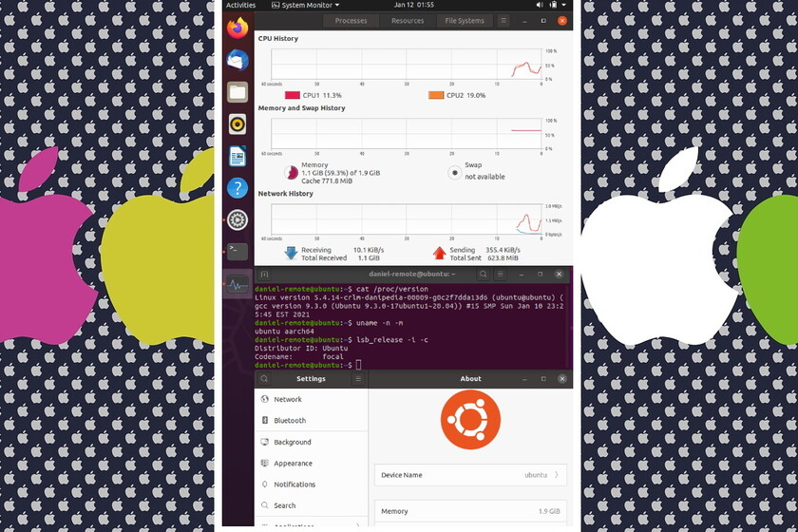Launch Rhythmbox music player from the dock
Viewport: 798px width, 532px height.
tap(237, 124)
